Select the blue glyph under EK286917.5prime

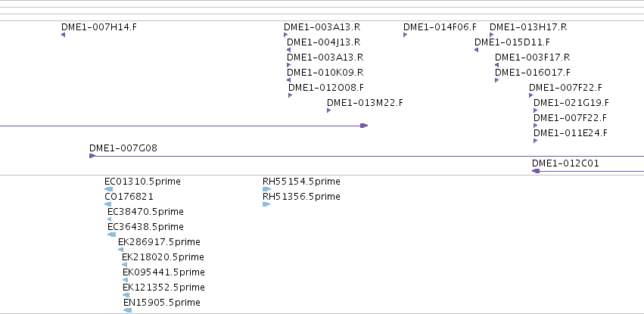click(x=121, y=250)
